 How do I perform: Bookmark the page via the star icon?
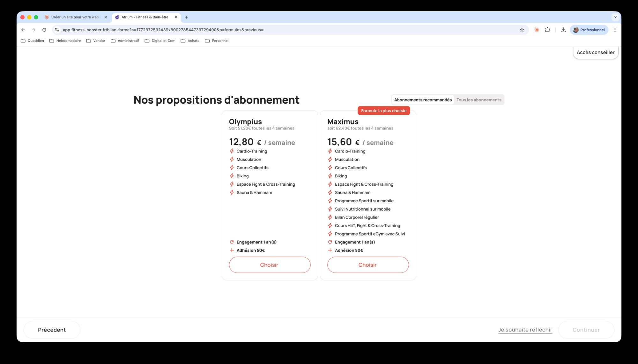522,30
